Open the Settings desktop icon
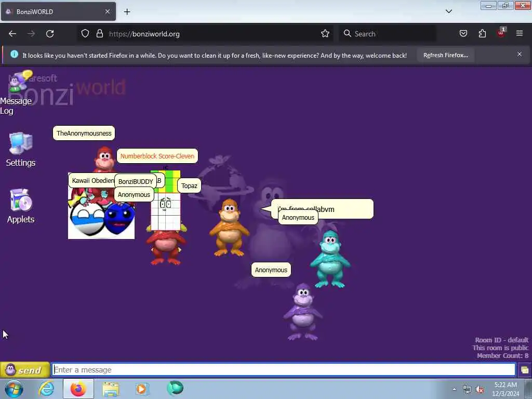 coord(21,150)
